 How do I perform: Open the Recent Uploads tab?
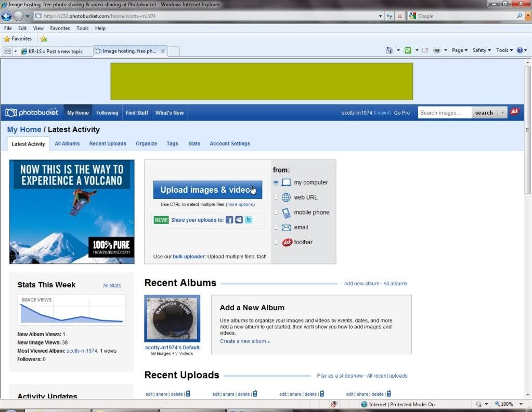[x=108, y=144]
